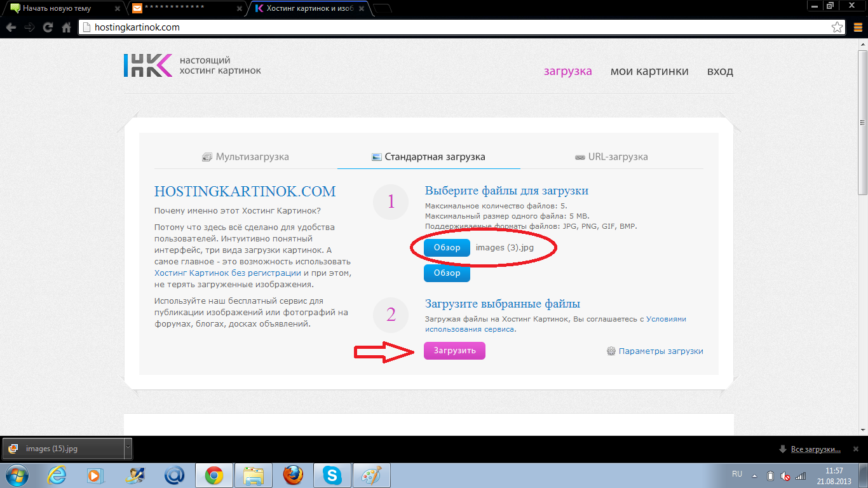Screen dimensions: 868x488
Task: Open the RU language indicator
Action: 737,474
